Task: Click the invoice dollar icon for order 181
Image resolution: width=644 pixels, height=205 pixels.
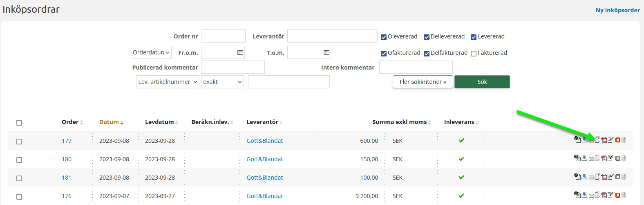Action: pyautogui.click(x=577, y=177)
